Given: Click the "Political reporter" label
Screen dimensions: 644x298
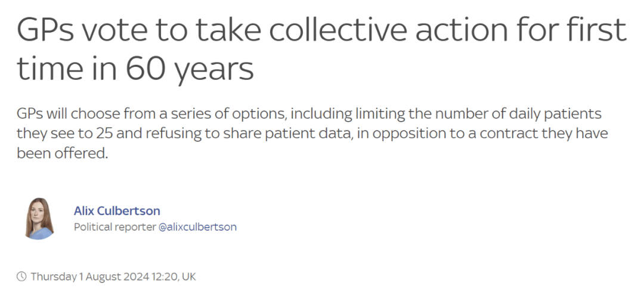Looking at the screenshot, I should [x=115, y=227].
